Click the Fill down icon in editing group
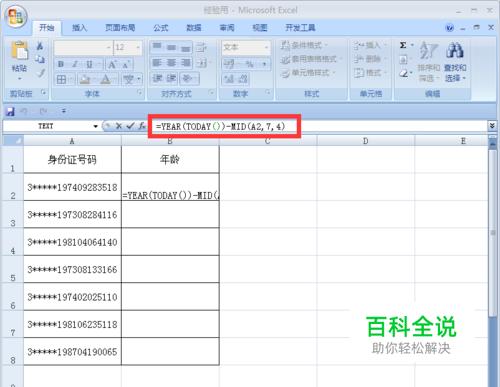Image resolution: width=500 pixels, height=387 pixels. pos(403,59)
